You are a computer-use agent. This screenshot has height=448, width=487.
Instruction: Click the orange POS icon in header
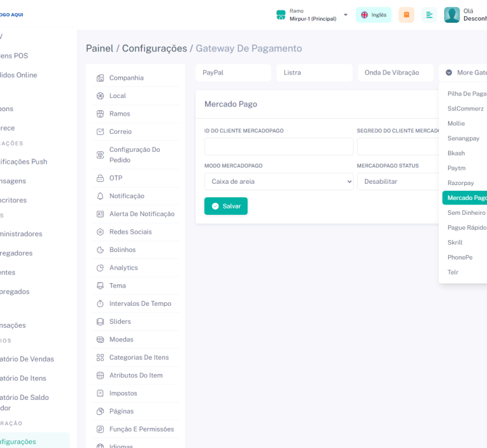point(406,15)
